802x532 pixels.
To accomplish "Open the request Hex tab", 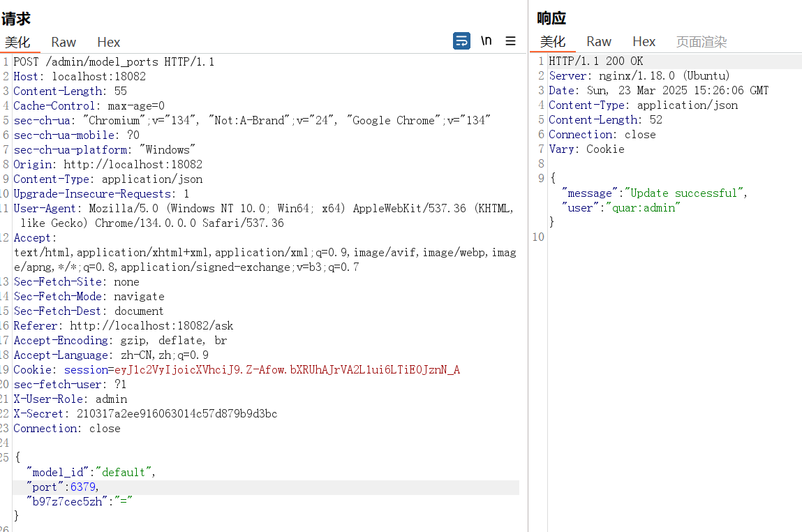I will point(108,43).
